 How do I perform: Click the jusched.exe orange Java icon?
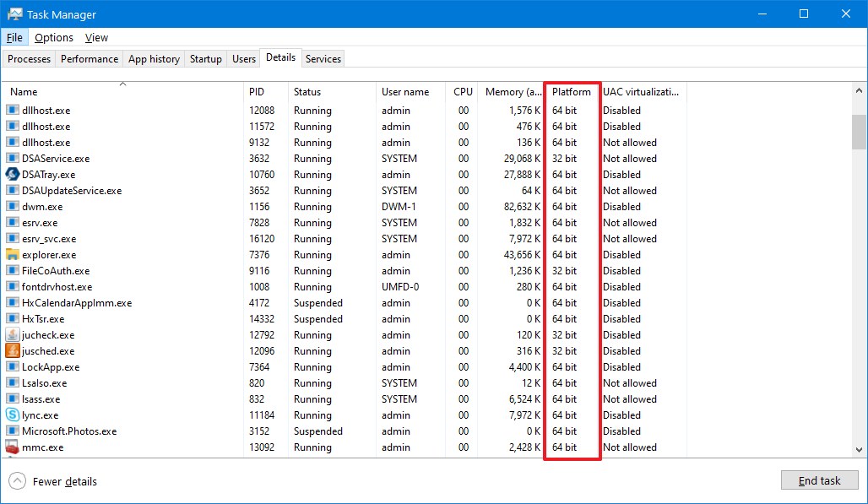point(13,351)
